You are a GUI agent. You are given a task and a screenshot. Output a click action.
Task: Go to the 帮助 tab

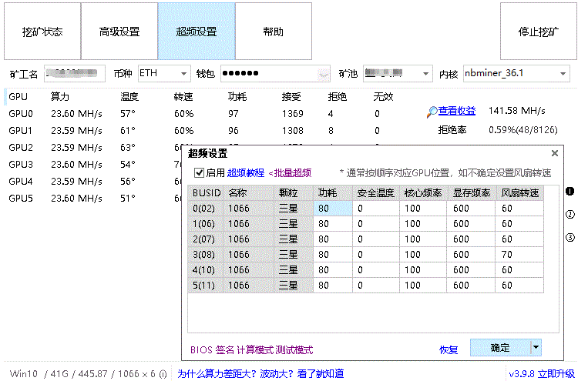(274, 32)
